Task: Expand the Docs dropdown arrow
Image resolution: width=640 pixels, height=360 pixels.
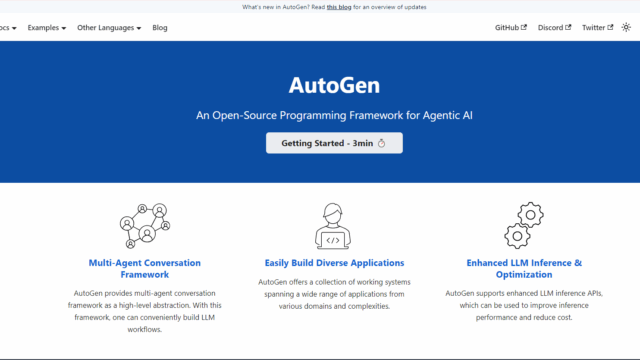Action: (14, 28)
